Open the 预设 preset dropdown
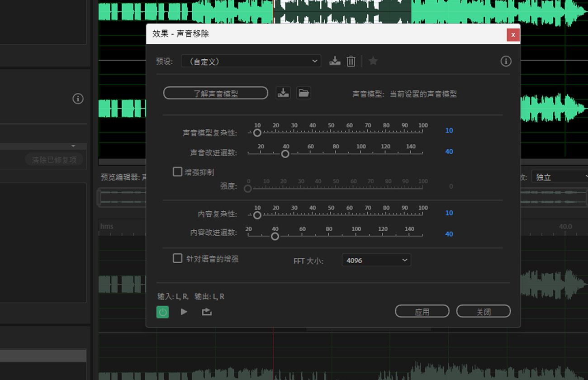This screenshot has height=380, width=588. 251,61
